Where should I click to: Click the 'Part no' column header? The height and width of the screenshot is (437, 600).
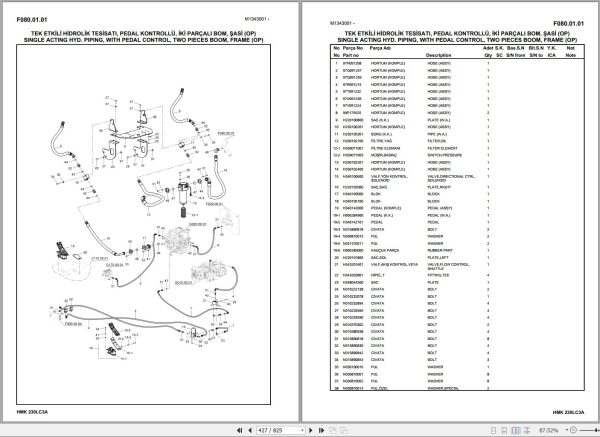(x=351, y=55)
